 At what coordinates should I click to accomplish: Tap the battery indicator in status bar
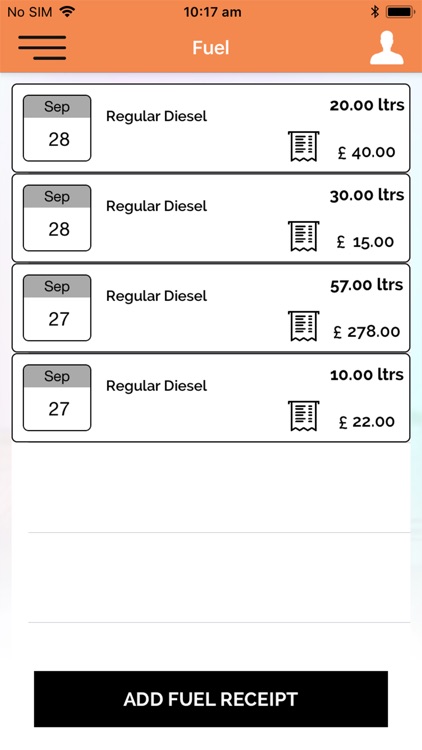tap(400, 12)
